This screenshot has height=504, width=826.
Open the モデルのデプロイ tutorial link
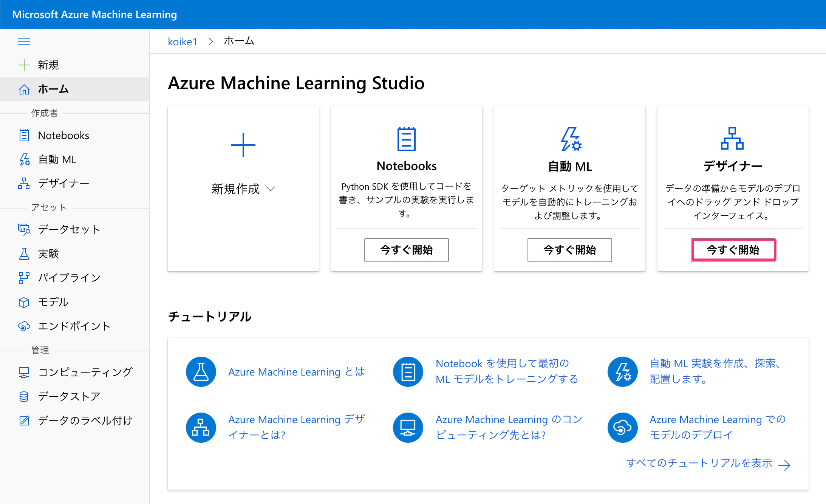718,427
